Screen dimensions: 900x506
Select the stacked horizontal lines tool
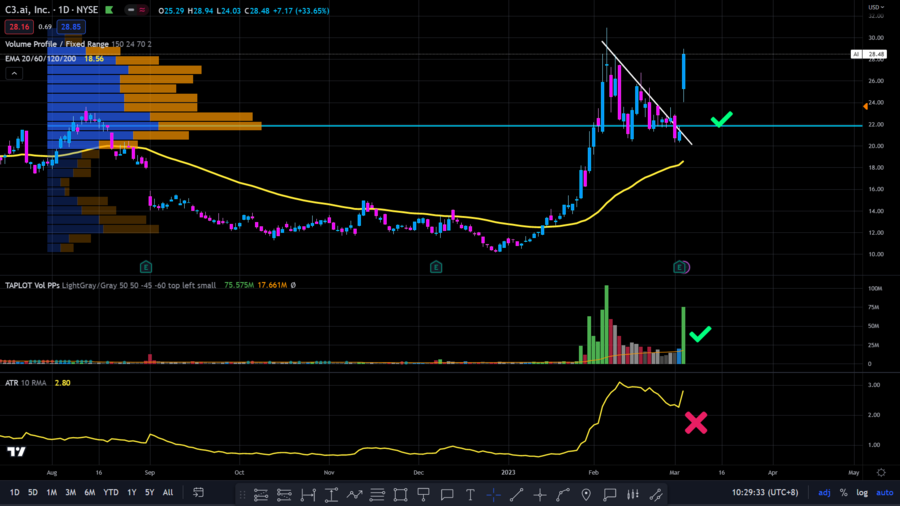coord(377,495)
